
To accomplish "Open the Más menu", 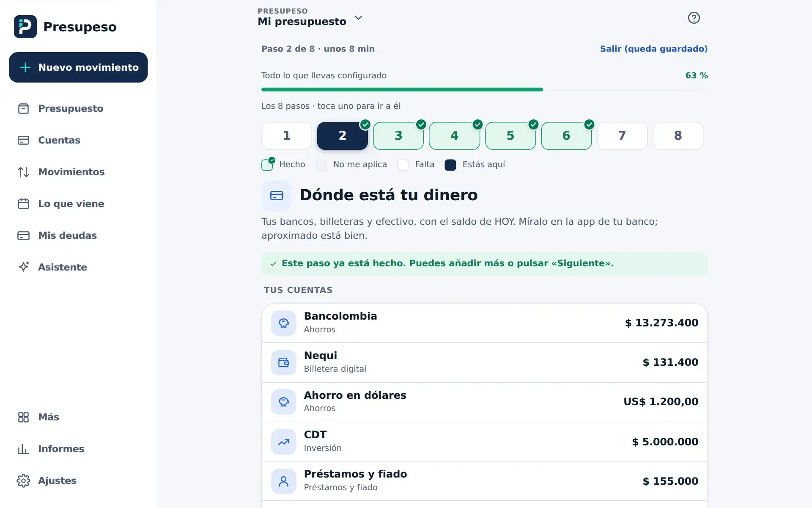I will [x=78, y=417].
